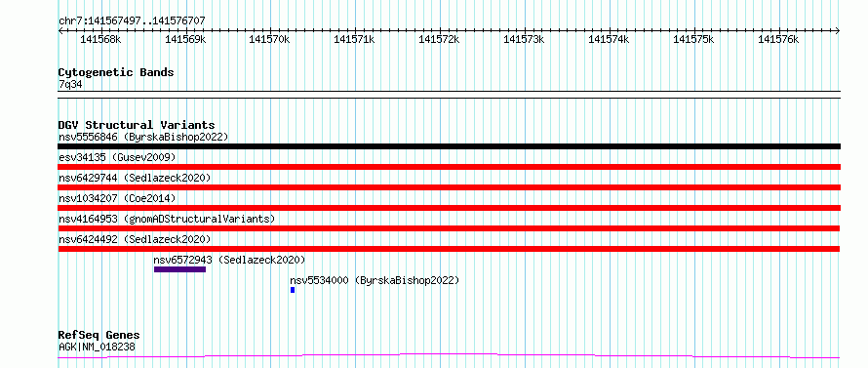The height and width of the screenshot is (368, 868).
Task: Open the nsv6572943 (Sedlazeck2020) label
Action: pyautogui.click(x=230, y=260)
